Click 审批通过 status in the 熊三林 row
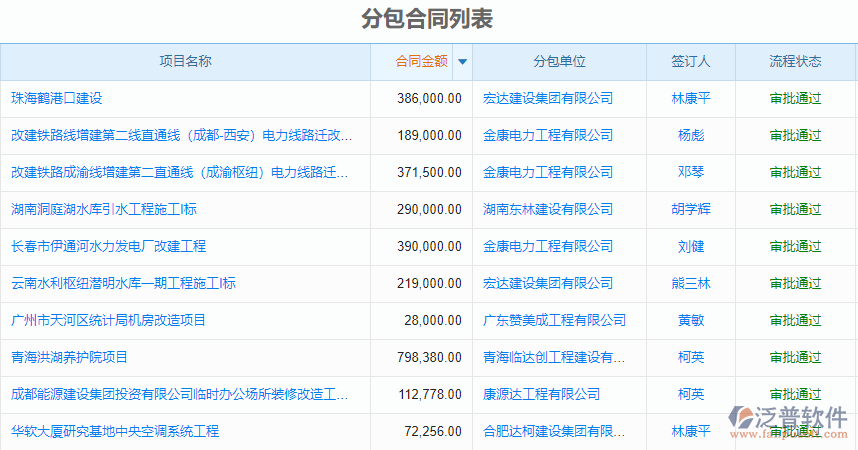 pyautogui.click(x=796, y=283)
